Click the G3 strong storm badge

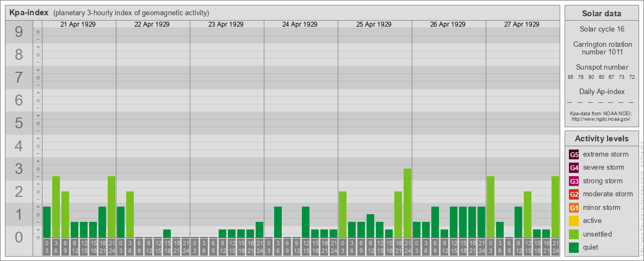point(574,181)
